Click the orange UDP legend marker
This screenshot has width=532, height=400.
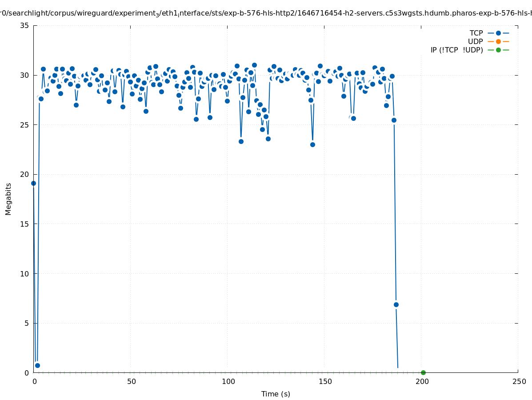click(498, 41)
